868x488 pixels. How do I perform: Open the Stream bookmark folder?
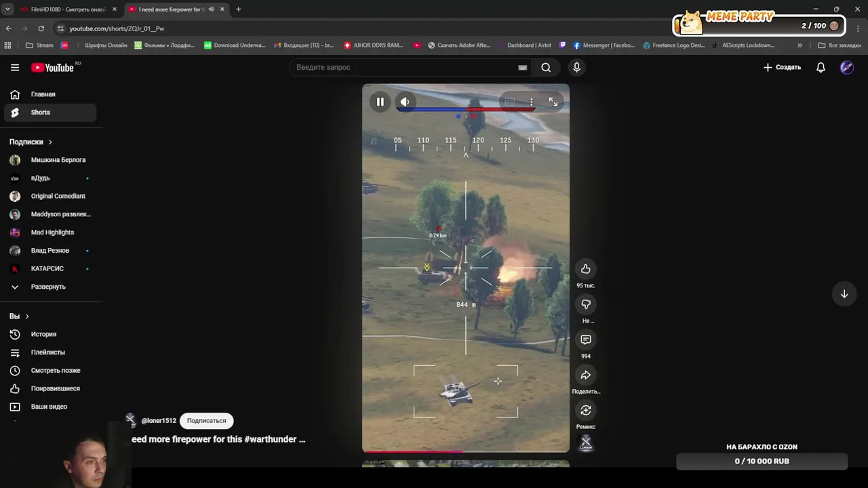39,45
